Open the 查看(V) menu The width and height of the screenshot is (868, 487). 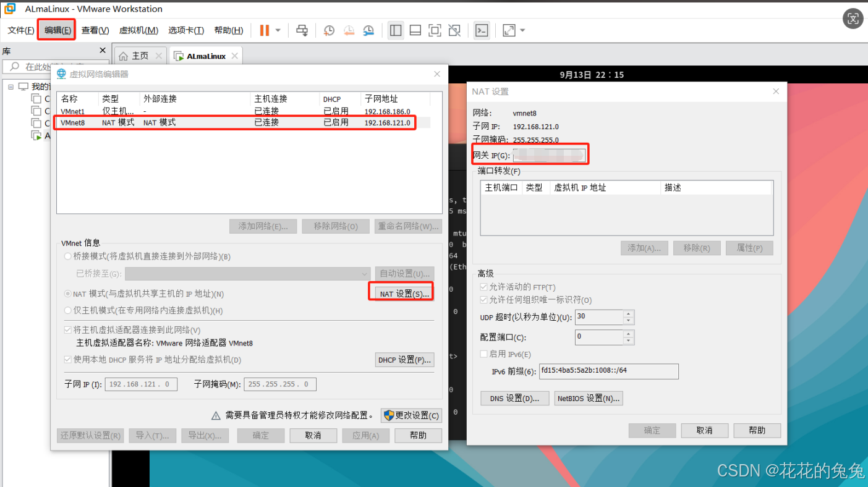click(x=95, y=30)
